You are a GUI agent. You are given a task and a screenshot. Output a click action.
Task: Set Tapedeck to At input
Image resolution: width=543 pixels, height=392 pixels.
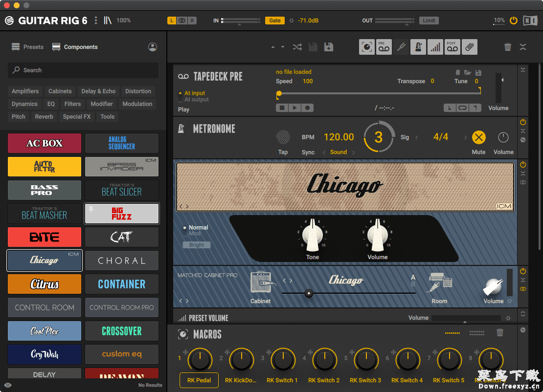(194, 93)
